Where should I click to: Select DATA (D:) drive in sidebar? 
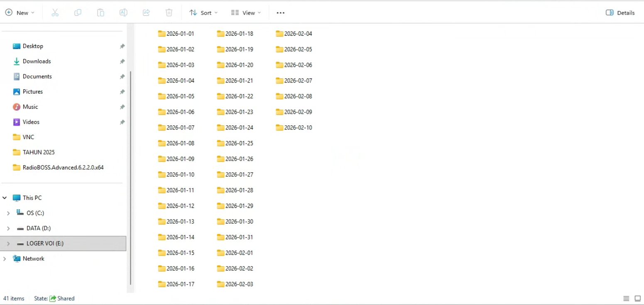(38, 228)
